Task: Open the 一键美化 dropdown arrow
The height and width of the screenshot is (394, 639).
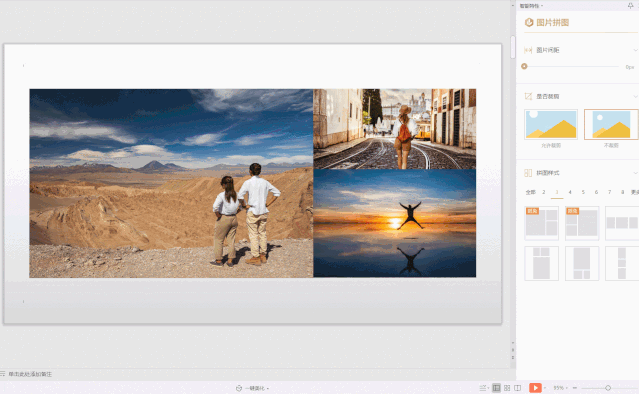Action: pyautogui.click(x=268, y=389)
